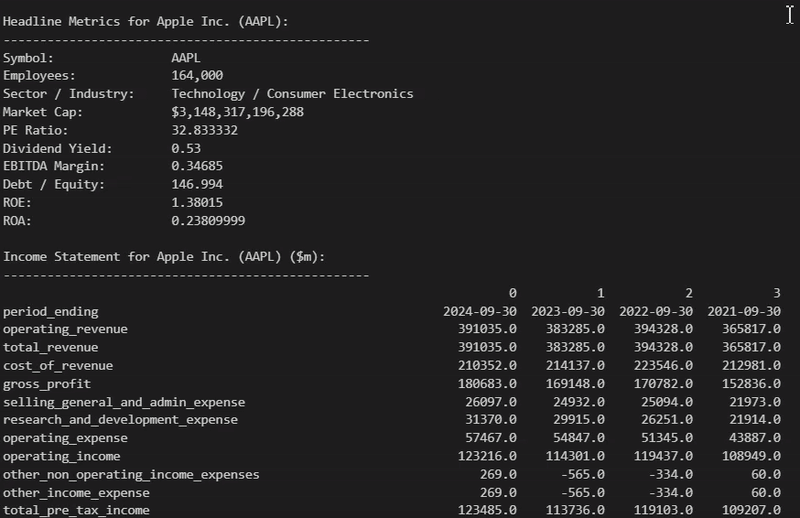Screen dimensions: 800x518
Task: Click Debt / Equity value 146.994
Action: (197, 184)
